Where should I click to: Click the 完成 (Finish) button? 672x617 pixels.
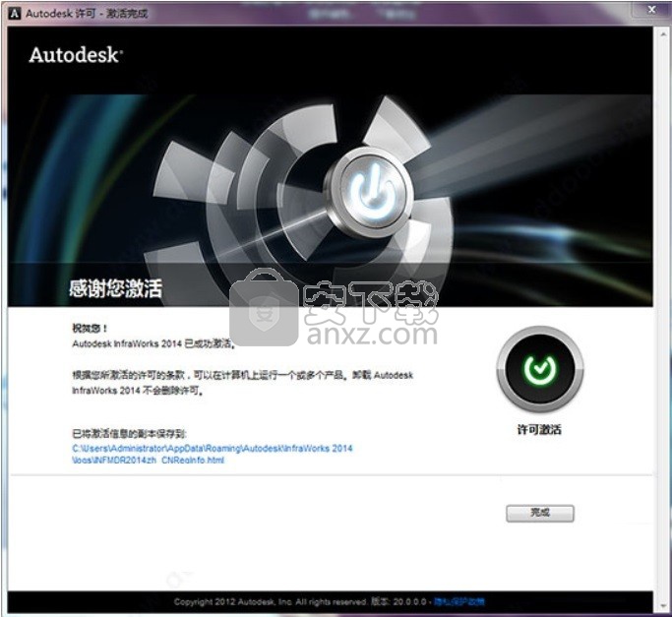(x=539, y=513)
